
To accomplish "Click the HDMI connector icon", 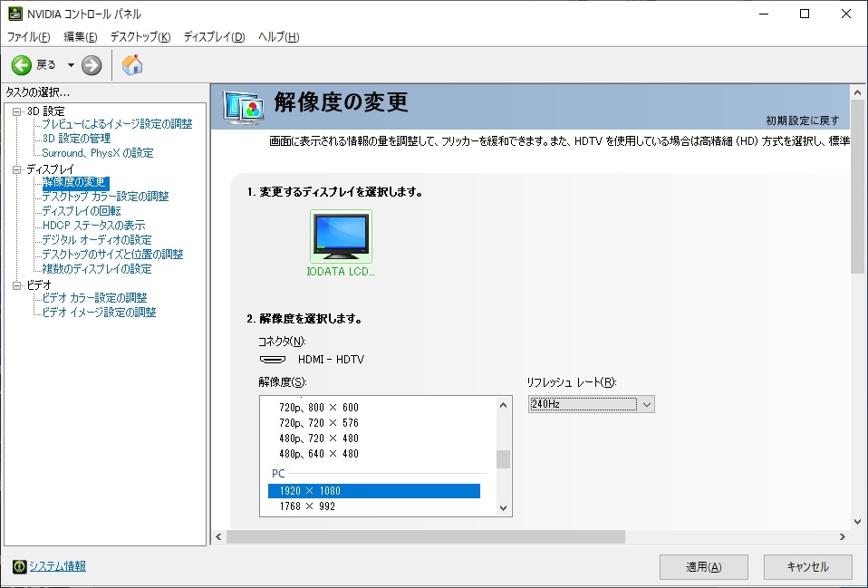I will pyautogui.click(x=273, y=360).
